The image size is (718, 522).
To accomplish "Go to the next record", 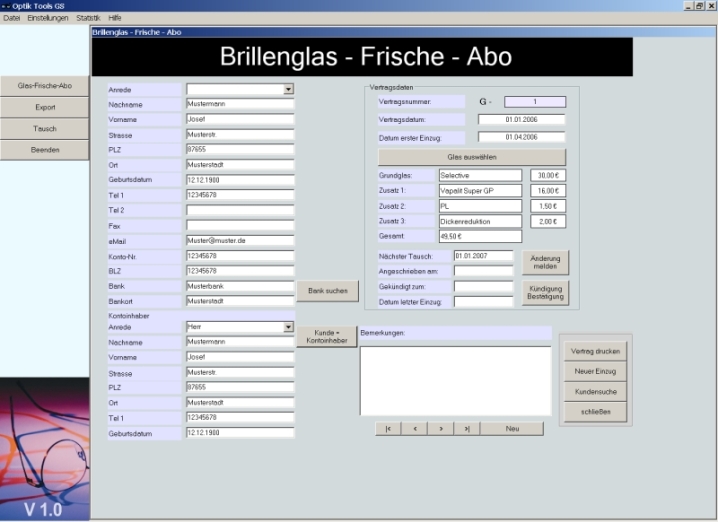I will (x=440, y=428).
